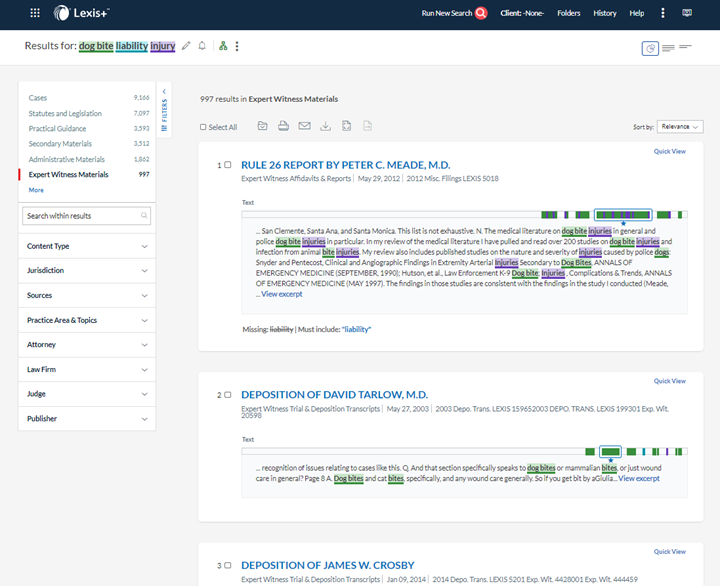This screenshot has height=586, width=720.
Task: Open the Client -None- menu
Action: pyautogui.click(x=522, y=13)
